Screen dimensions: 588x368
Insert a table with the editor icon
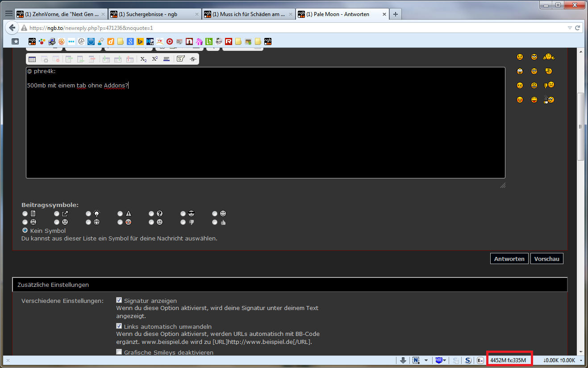coord(32,59)
